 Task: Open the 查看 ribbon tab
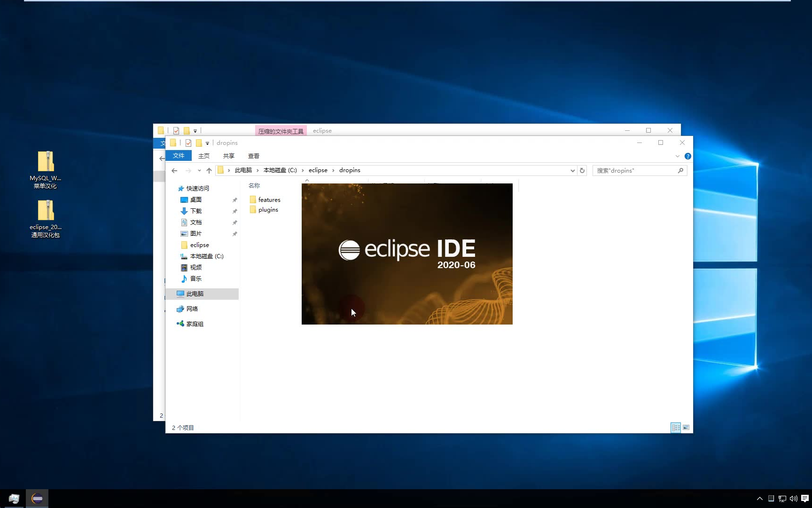254,156
